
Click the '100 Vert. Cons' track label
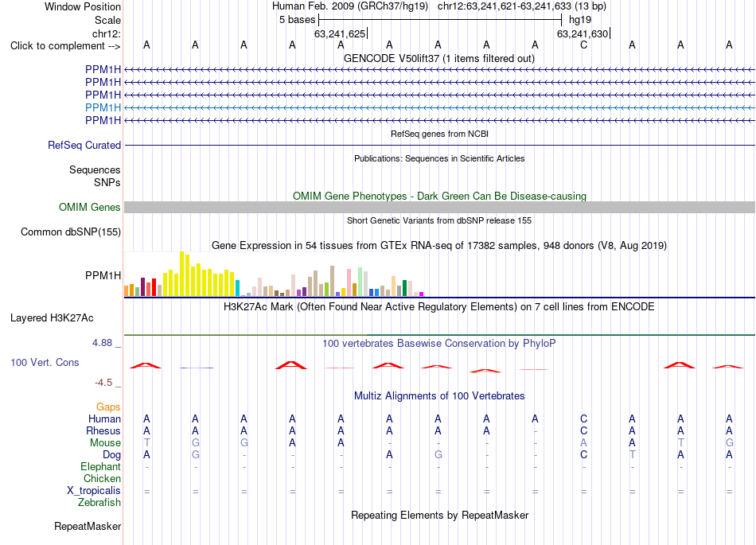click(x=45, y=362)
